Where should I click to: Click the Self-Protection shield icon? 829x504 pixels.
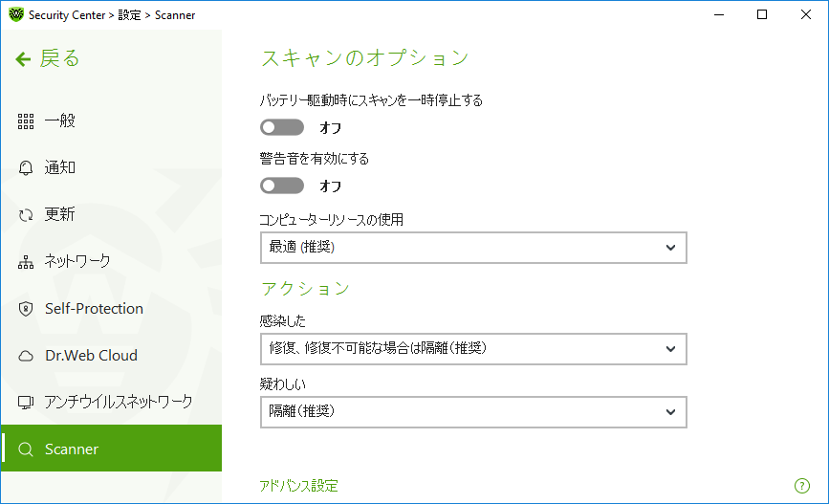coord(26,309)
